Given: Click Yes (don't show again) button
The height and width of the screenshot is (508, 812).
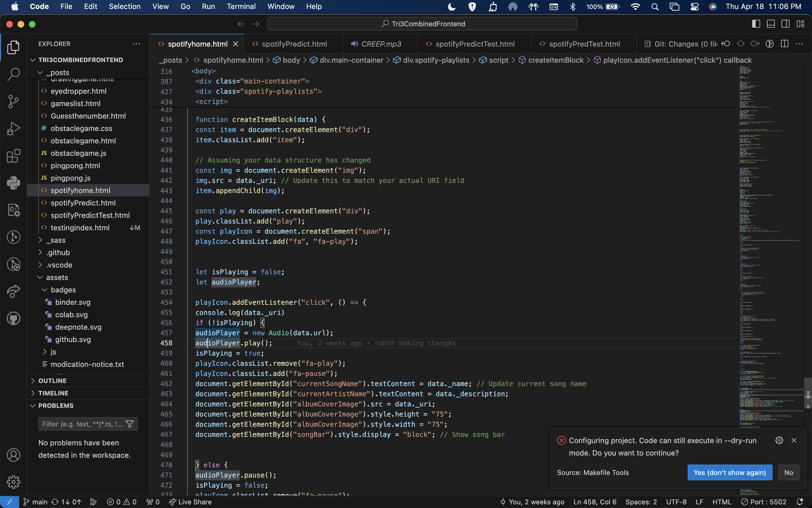Looking at the screenshot, I should coord(730,472).
